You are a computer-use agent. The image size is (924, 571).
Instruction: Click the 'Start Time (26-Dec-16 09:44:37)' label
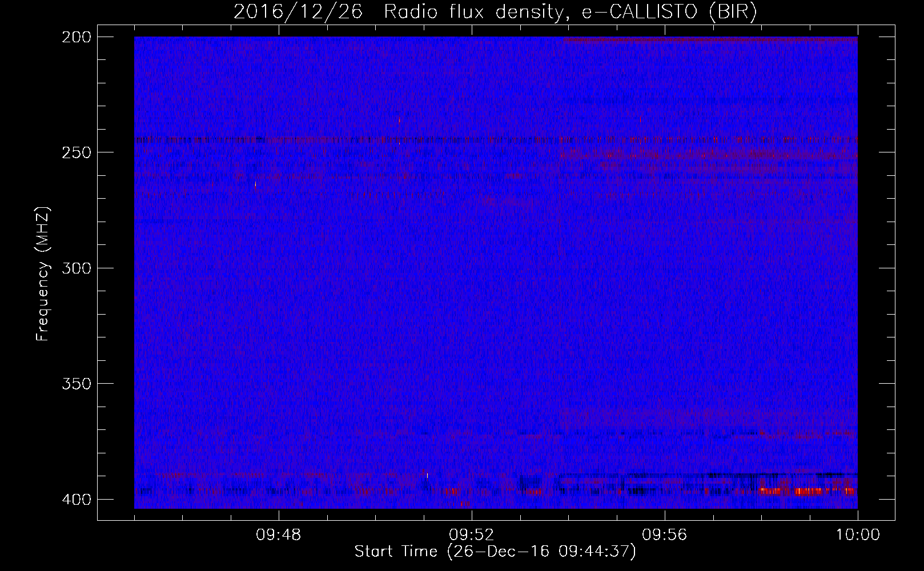pyautogui.click(x=495, y=552)
